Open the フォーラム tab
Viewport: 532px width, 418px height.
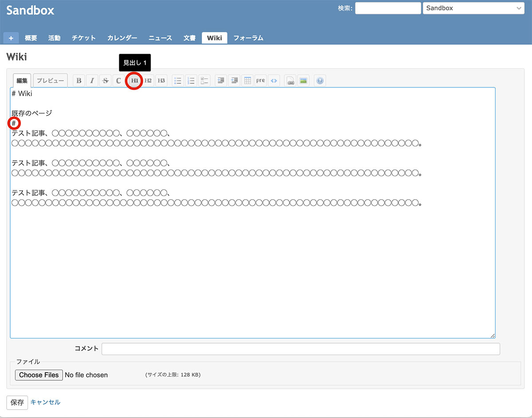[x=248, y=38]
